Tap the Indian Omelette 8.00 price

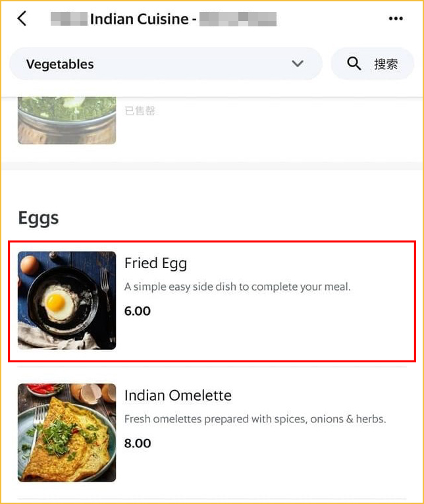click(x=138, y=443)
